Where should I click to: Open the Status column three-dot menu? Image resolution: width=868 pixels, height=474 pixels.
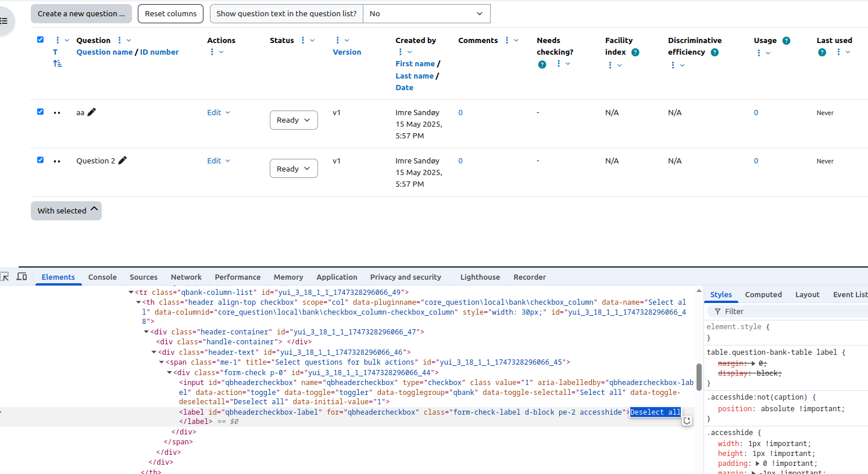click(303, 40)
